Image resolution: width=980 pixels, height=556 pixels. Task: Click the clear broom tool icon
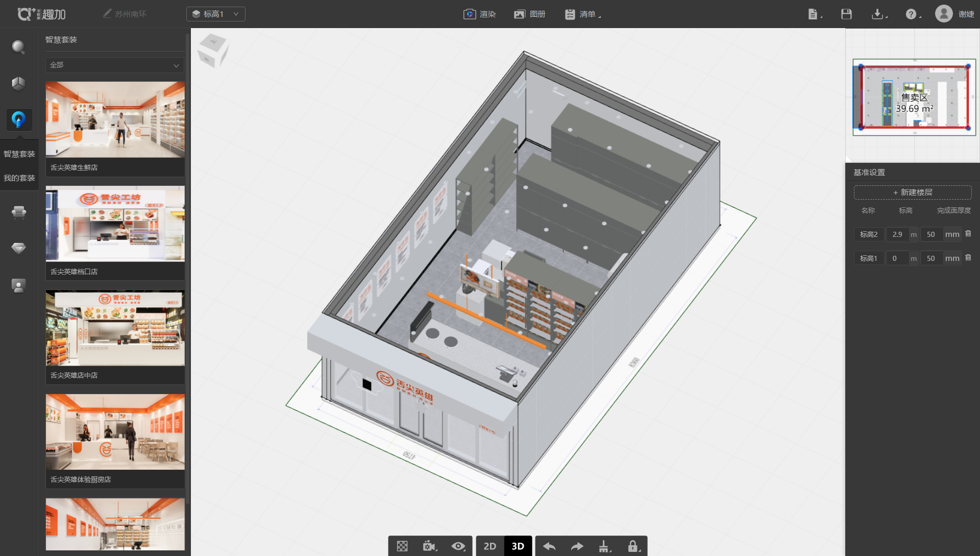[604, 546]
